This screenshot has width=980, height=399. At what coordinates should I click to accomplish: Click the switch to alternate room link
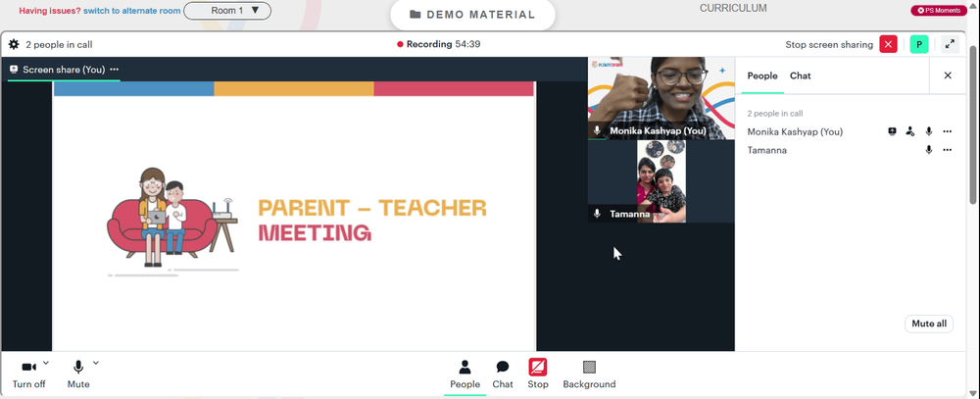coord(132,11)
